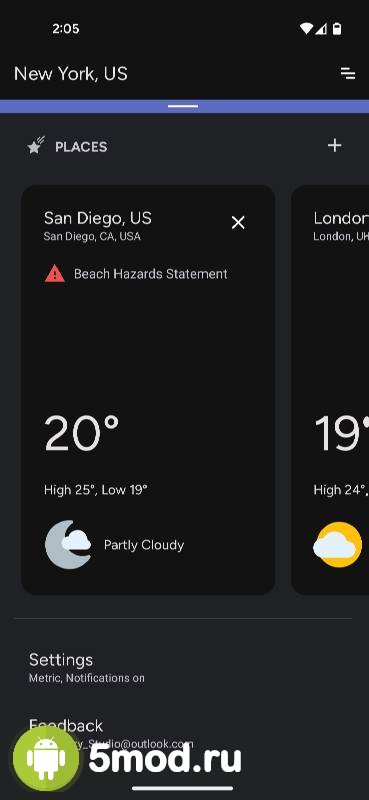Tap the New York, US location title
This screenshot has width=369, height=800.
71,73
